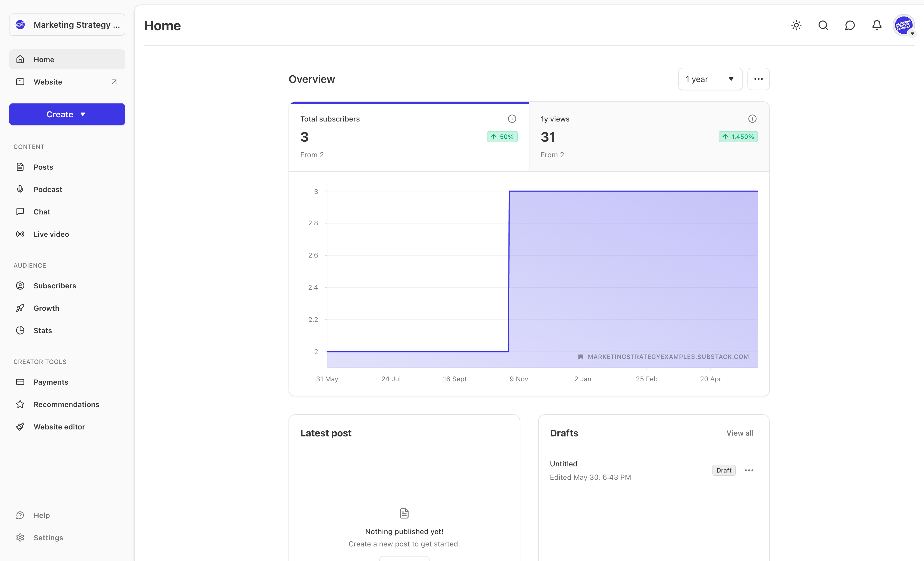The image size is (924, 561).
Task: Select the 1y views tab
Action: (649, 137)
